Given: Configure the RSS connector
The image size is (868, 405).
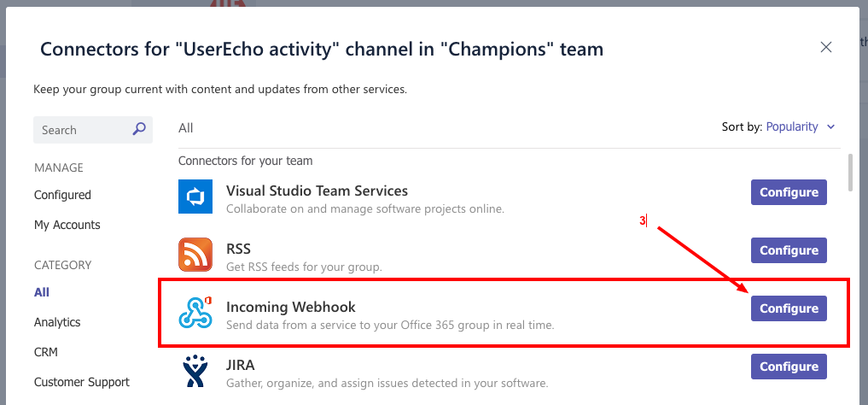Looking at the screenshot, I should coord(789,250).
